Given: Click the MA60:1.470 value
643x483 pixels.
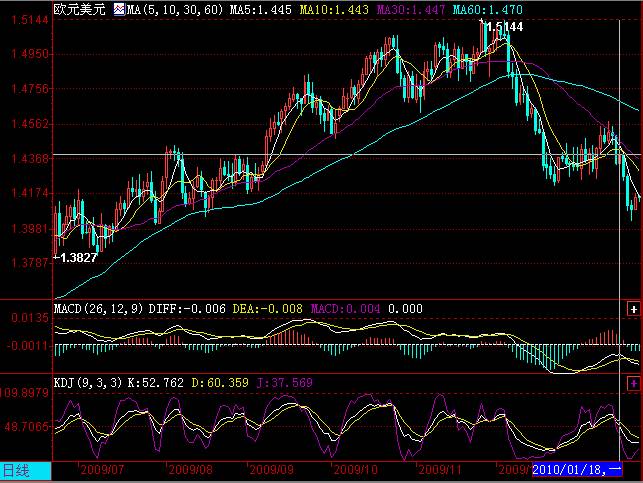Looking at the screenshot, I should [488, 10].
